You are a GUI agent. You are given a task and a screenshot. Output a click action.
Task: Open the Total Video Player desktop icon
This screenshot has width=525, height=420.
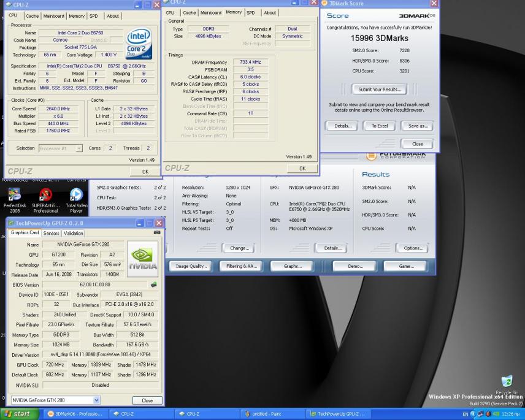pyautogui.click(x=76, y=200)
